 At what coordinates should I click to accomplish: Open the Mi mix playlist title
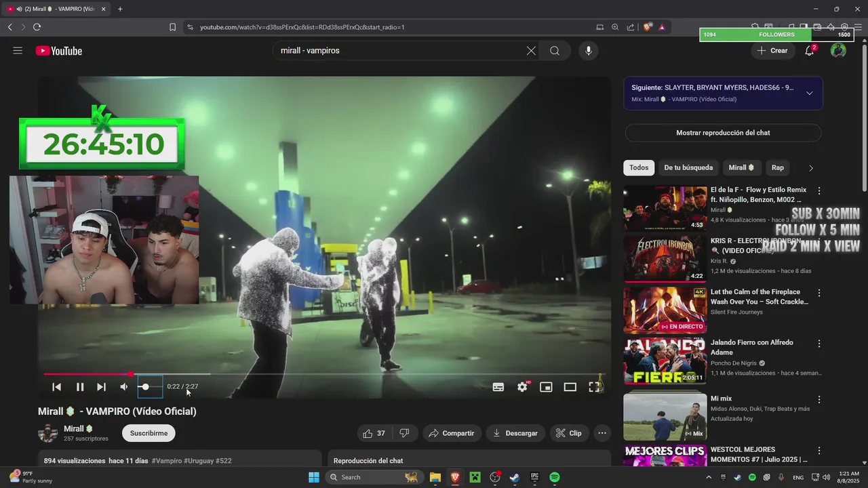[x=721, y=399]
